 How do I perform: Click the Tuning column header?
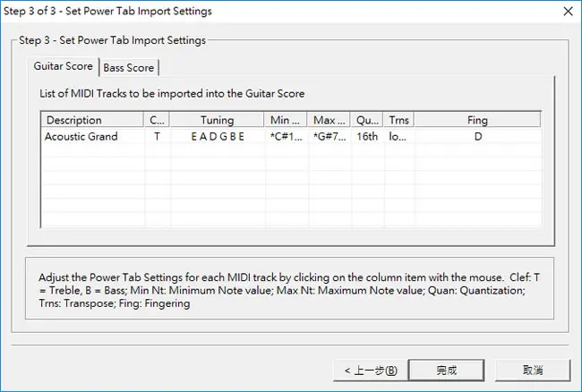coord(218,120)
